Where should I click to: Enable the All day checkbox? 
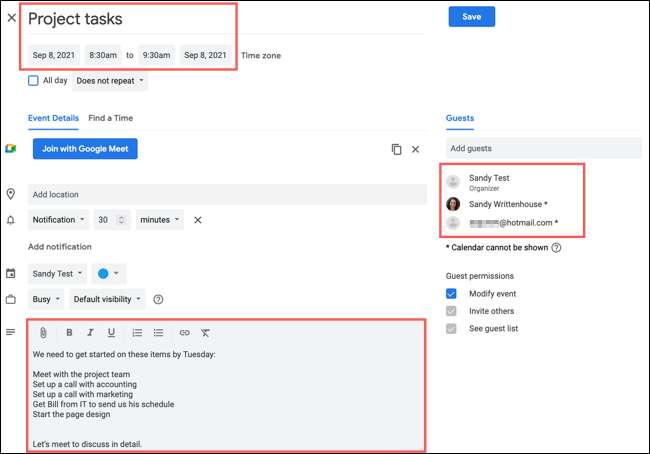(33, 80)
